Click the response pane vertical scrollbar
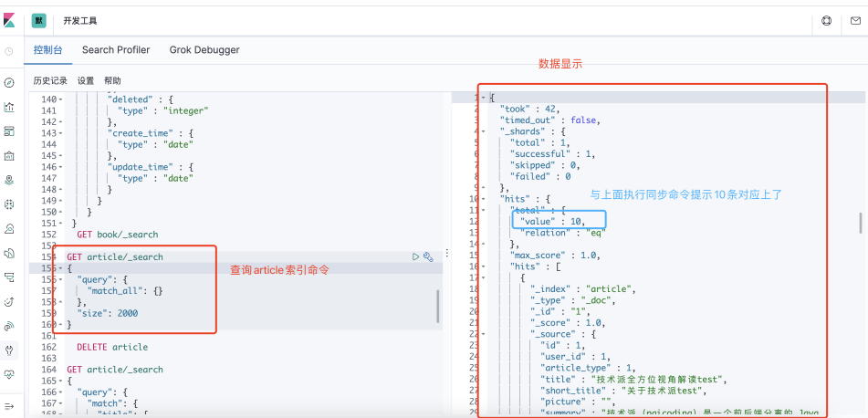Image resolution: width=868 pixels, height=418 pixels. (861, 224)
